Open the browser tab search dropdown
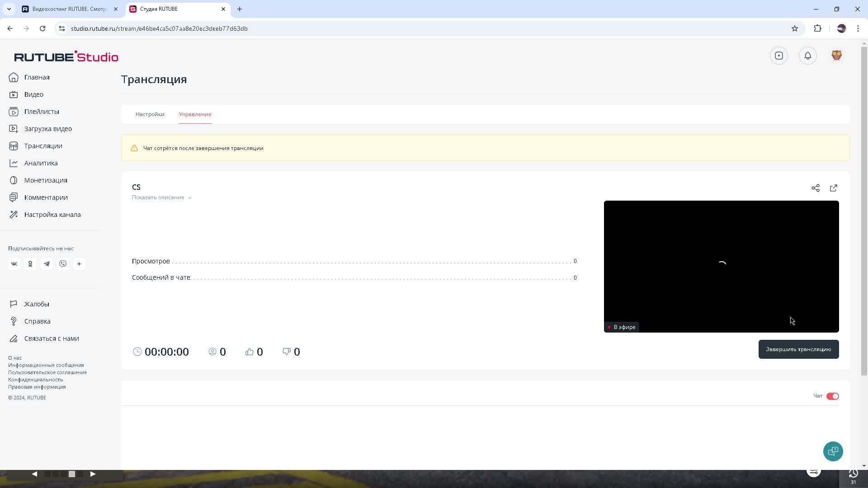This screenshot has width=868, height=488. click(x=9, y=9)
